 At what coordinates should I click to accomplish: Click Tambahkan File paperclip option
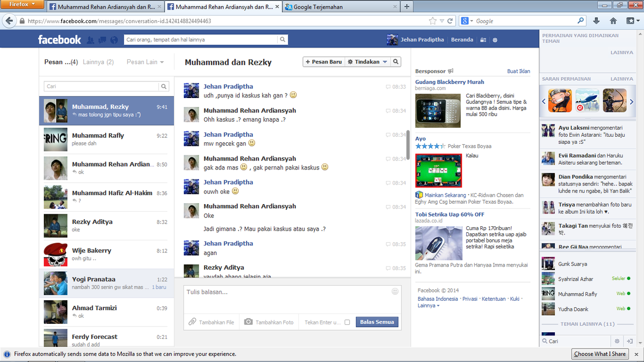(x=211, y=322)
